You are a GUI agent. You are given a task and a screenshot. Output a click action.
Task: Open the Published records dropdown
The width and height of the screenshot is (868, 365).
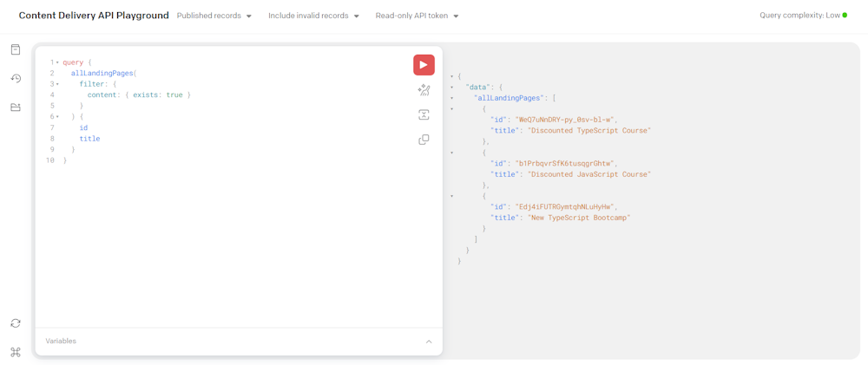(214, 16)
